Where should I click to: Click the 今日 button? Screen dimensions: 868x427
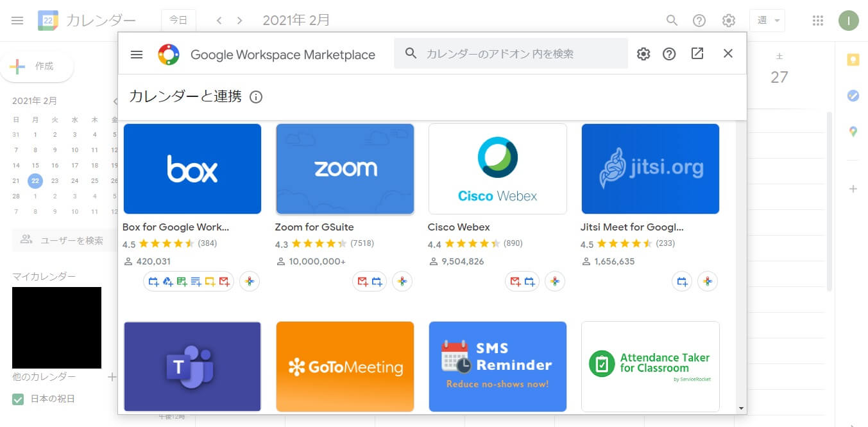click(x=178, y=21)
